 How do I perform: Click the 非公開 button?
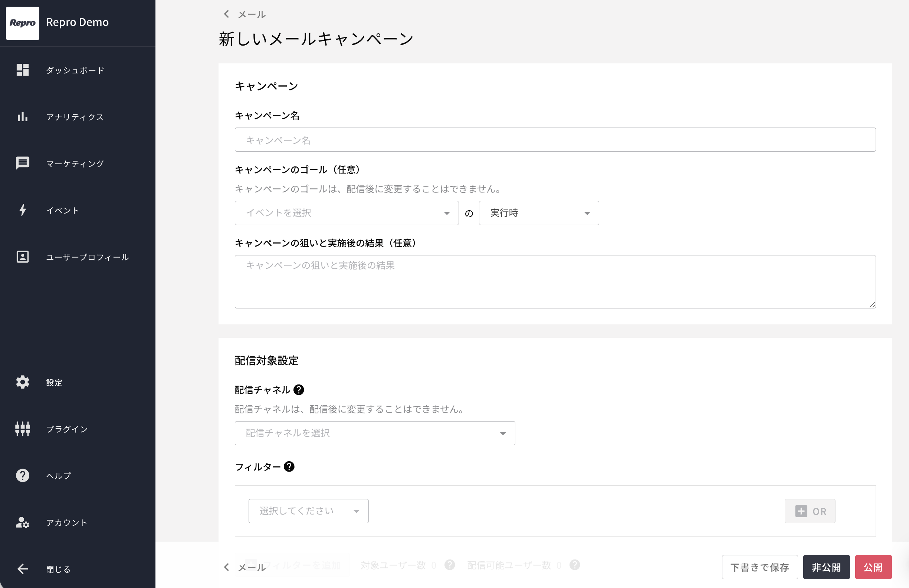(x=826, y=567)
